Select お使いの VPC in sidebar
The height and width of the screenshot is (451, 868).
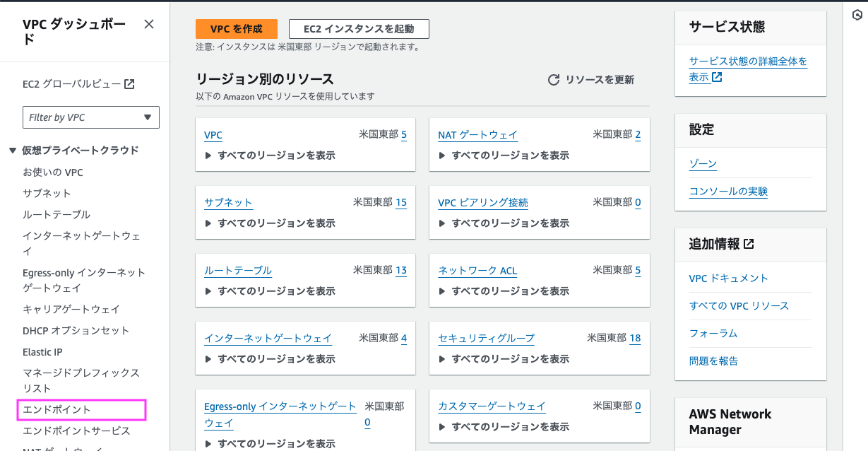coord(53,172)
